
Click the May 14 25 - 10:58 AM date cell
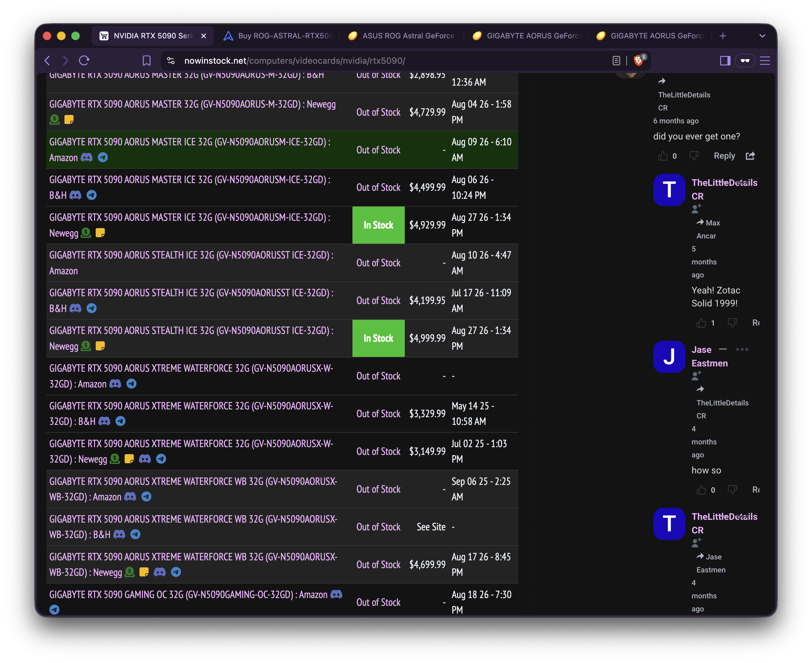coord(473,414)
